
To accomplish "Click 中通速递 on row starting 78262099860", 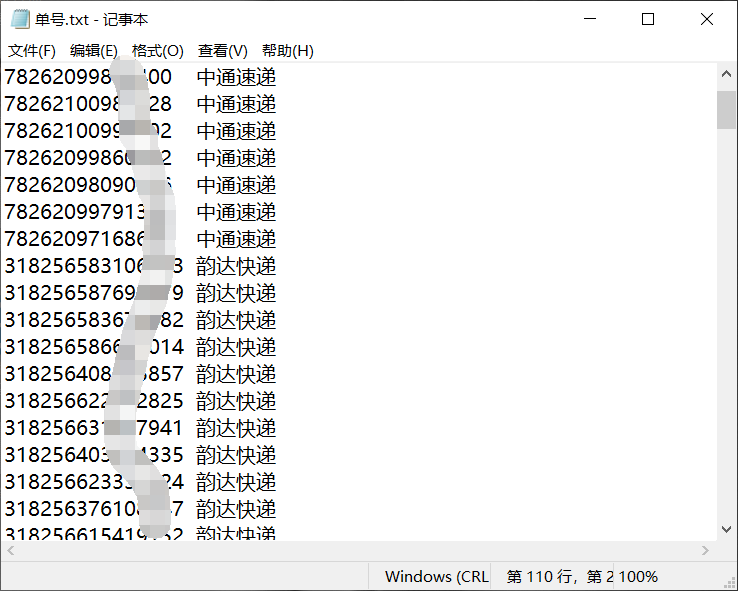I will pyautogui.click(x=236, y=158).
